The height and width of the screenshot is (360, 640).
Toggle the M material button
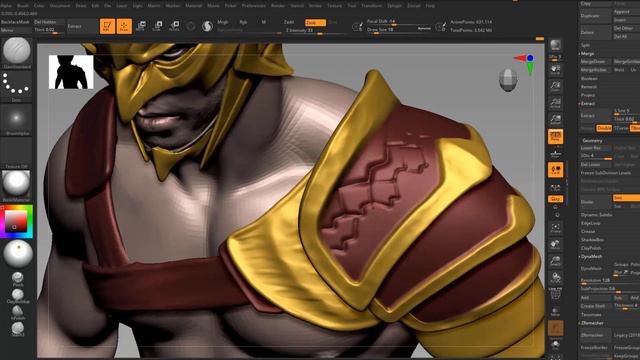[x=264, y=22]
